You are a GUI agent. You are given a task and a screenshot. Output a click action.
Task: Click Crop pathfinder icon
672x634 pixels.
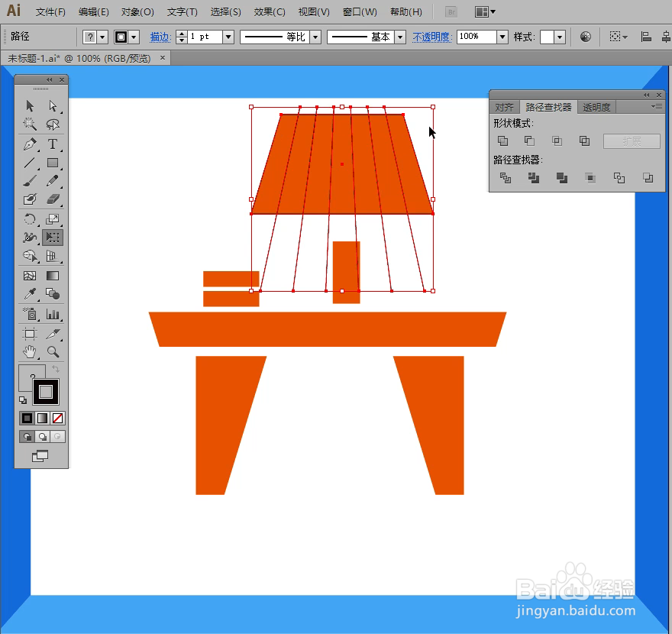point(590,178)
